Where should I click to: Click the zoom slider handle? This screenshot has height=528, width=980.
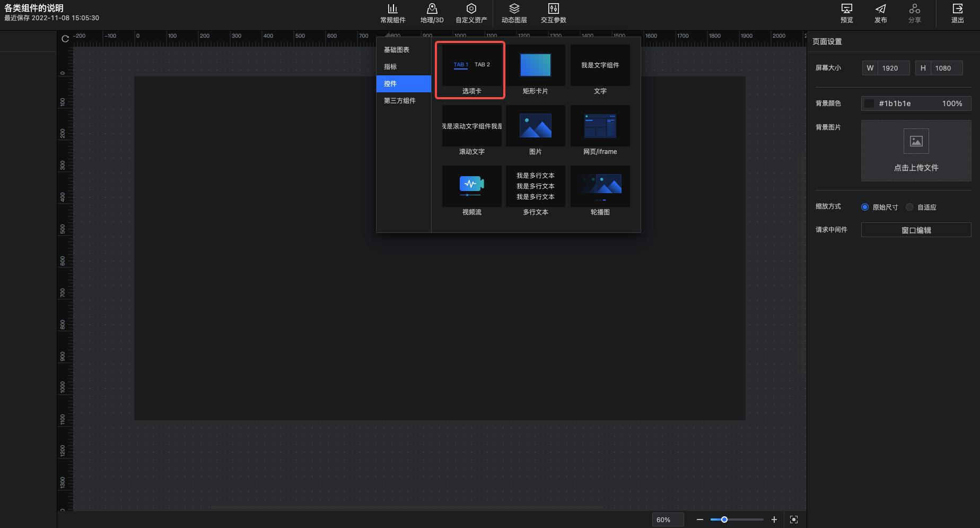[724, 520]
